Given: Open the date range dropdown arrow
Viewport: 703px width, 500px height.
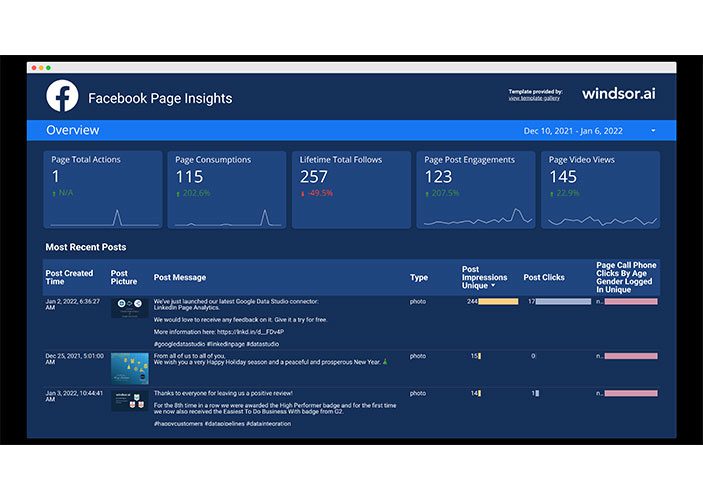Looking at the screenshot, I should [x=653, y=130].
